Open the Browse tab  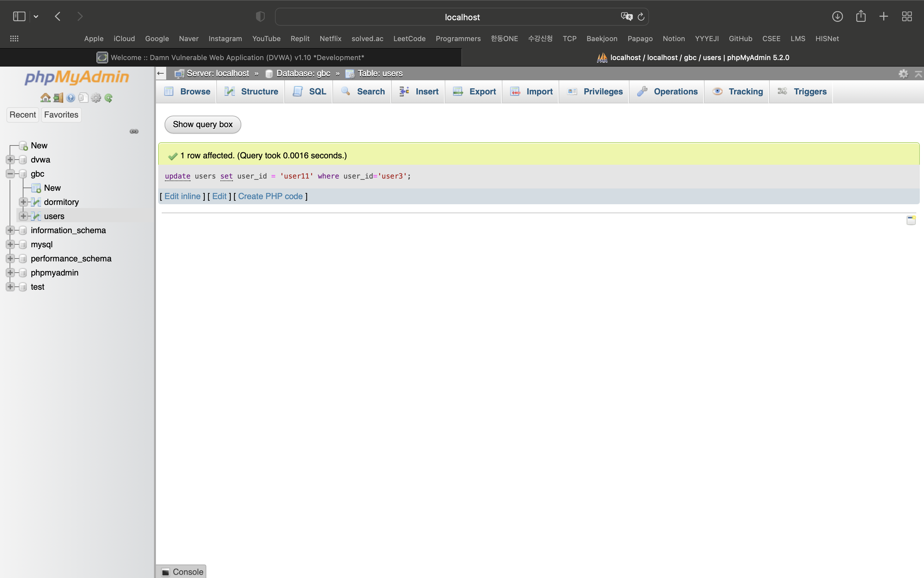pos(187,92)
